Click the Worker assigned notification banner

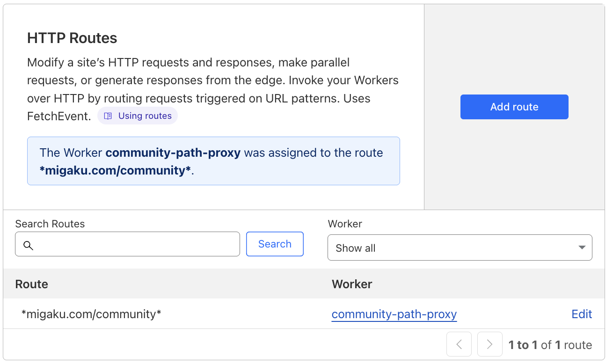point(213,161)
